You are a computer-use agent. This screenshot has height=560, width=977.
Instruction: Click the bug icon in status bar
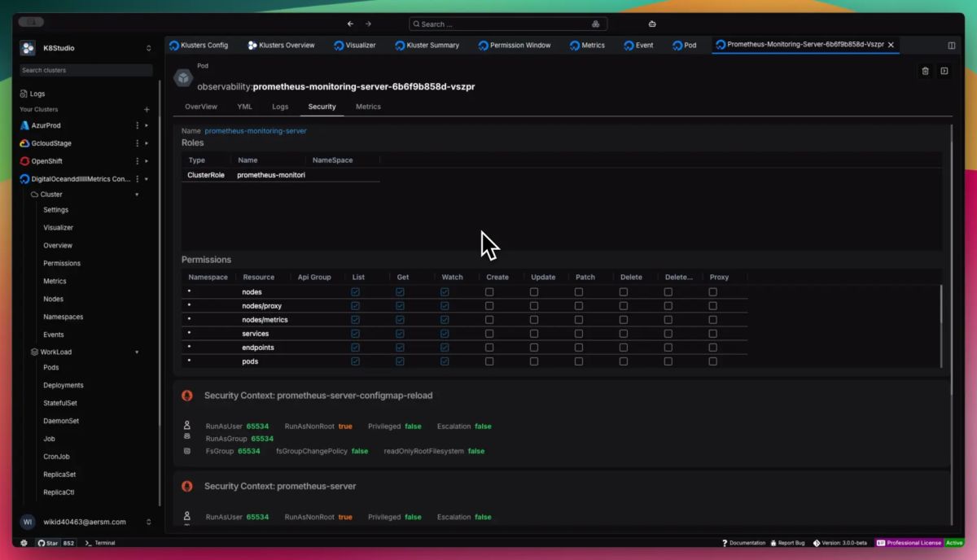click(x=773, y=543)
